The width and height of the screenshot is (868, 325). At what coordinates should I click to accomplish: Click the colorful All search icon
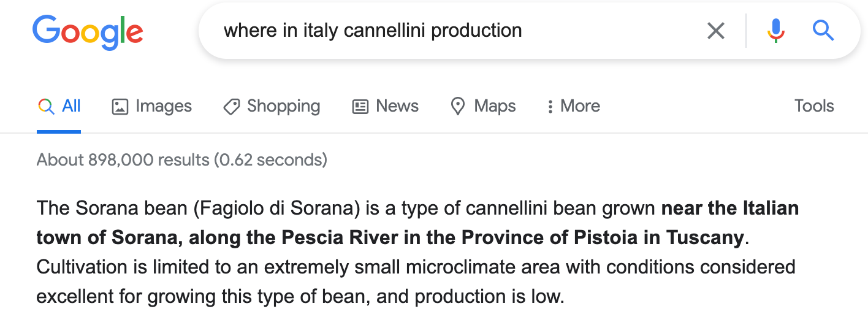pyautogui.click(x=46, y=106)
